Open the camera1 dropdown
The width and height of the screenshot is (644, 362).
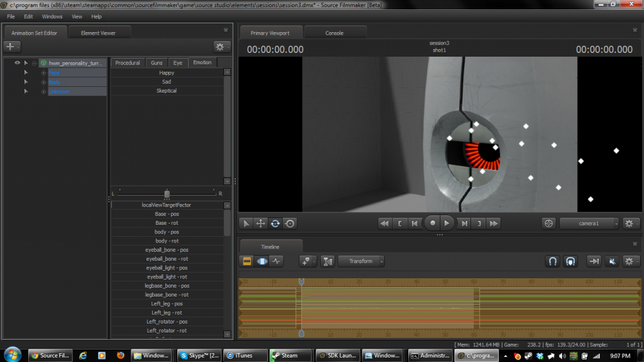589,223
